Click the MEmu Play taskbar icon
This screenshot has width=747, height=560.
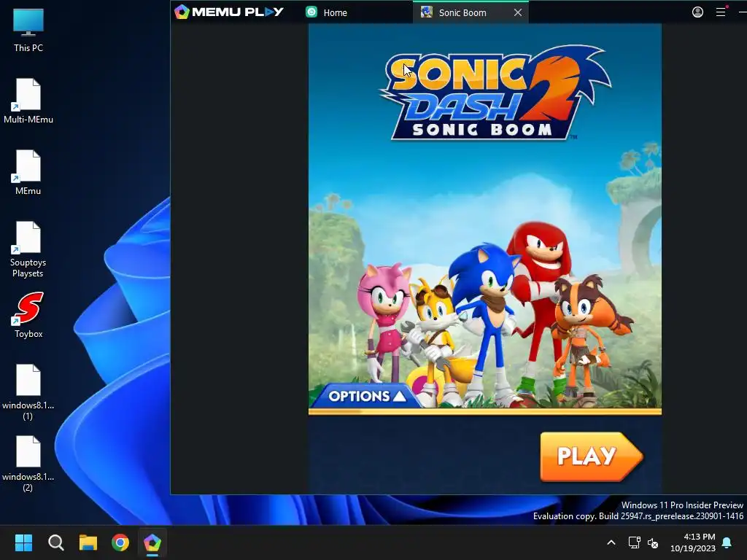[x=152, y=542]
